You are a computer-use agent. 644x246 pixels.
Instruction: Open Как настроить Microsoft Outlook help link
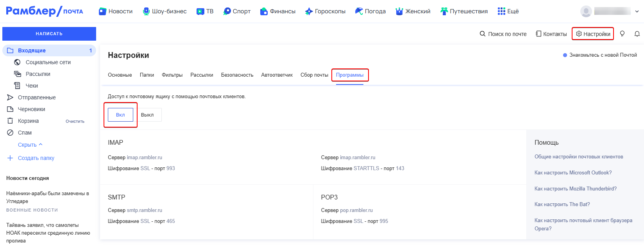click(x=573, y=172)
